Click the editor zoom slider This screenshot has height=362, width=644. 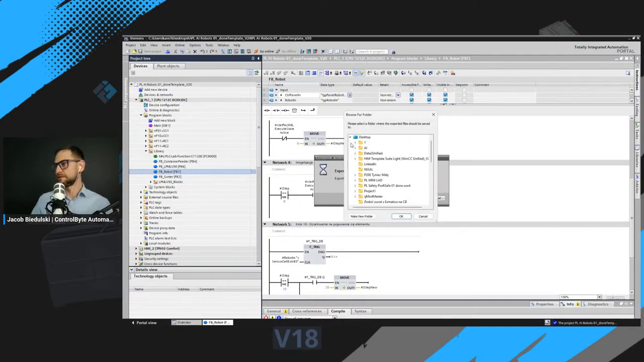(x=616, y=297)
